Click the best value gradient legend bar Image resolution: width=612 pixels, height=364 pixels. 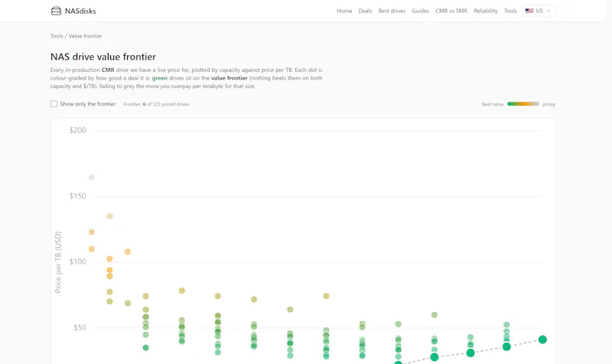pyautogui.click(x=523, y=104)
